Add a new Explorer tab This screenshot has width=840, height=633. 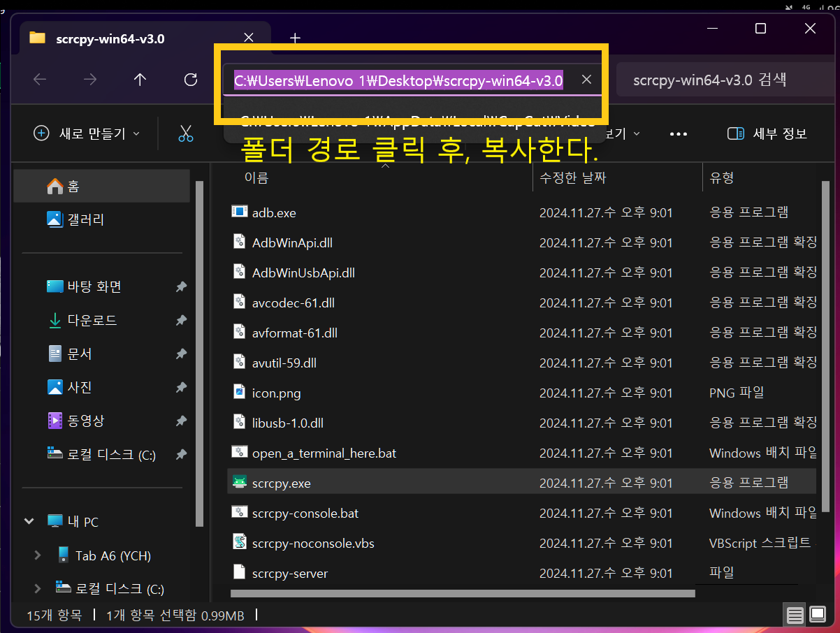[x=294, y=38]
